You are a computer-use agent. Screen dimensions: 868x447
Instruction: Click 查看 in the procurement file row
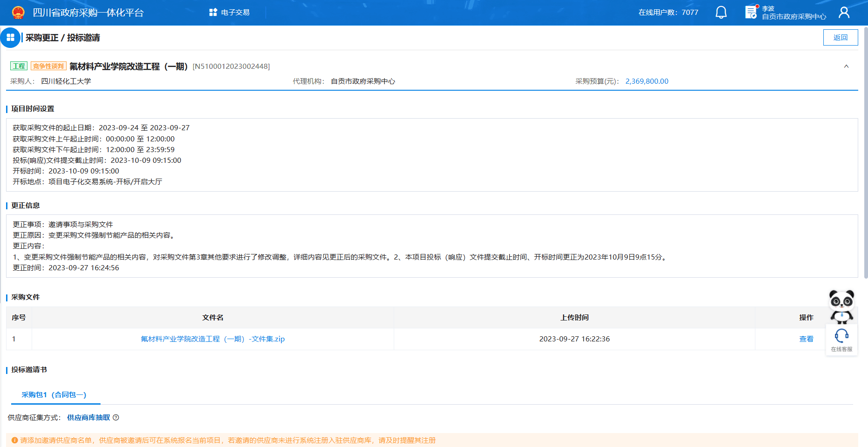tap(806, 339)
